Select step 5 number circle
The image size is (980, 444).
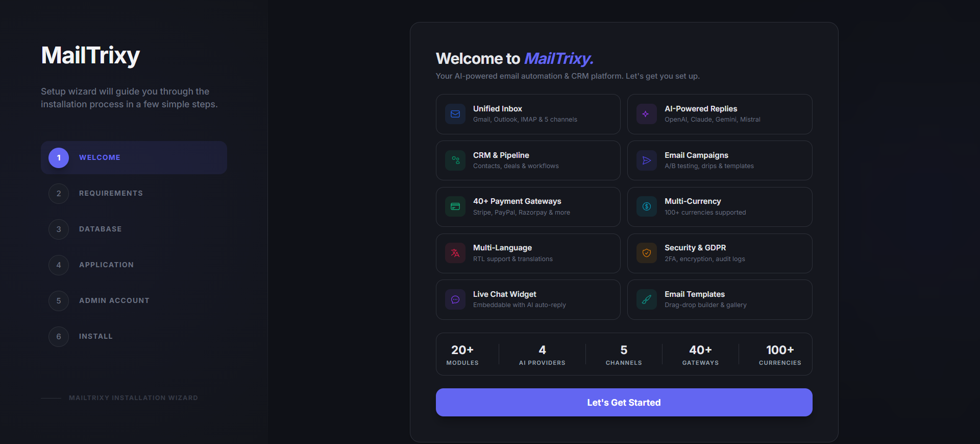59,301
